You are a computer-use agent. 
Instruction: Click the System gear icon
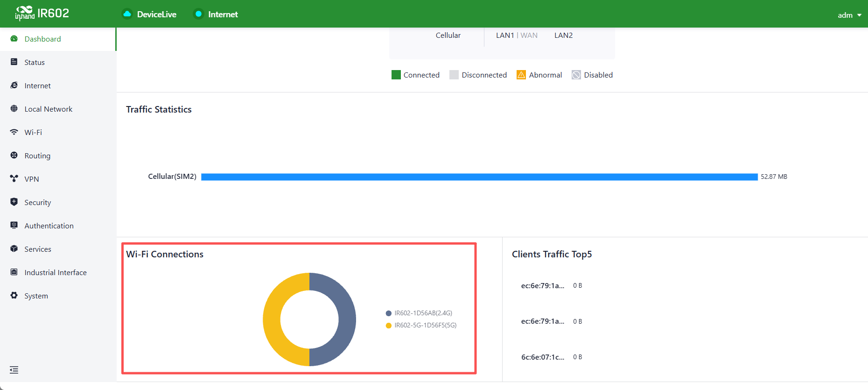click(x=14, y=295)
